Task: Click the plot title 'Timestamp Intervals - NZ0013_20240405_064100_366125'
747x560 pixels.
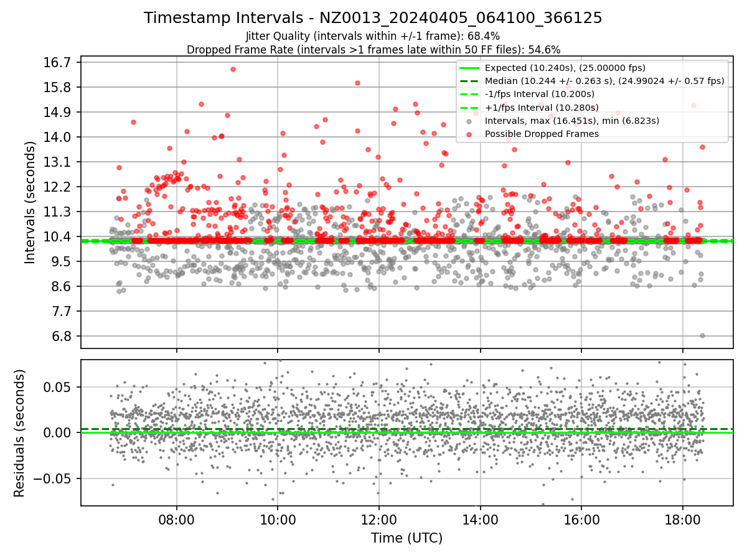Action: tap(373, 18)
